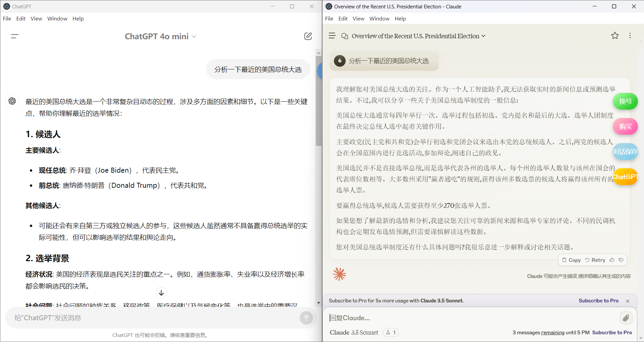Click the heading "2. 选举背景"

[x=47, y=258]
